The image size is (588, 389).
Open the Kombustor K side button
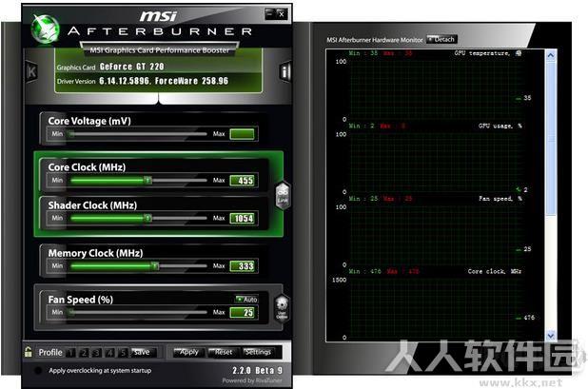click(x=31, y=71)
